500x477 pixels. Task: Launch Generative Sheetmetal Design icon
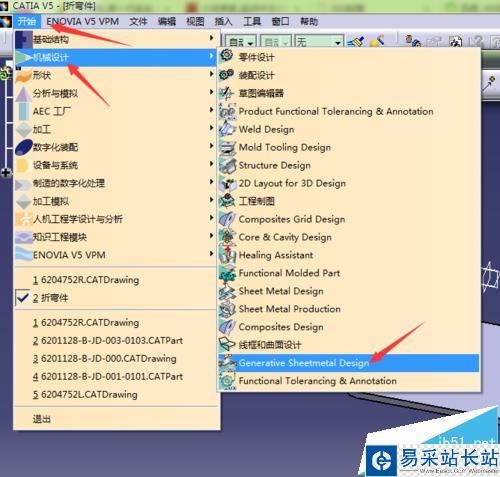click(227, 362)
